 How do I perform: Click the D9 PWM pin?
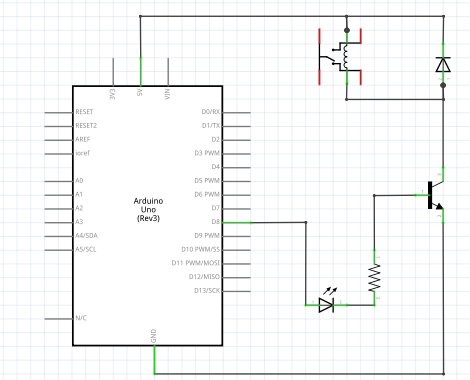pyautogui.click(x=236, y=236)
